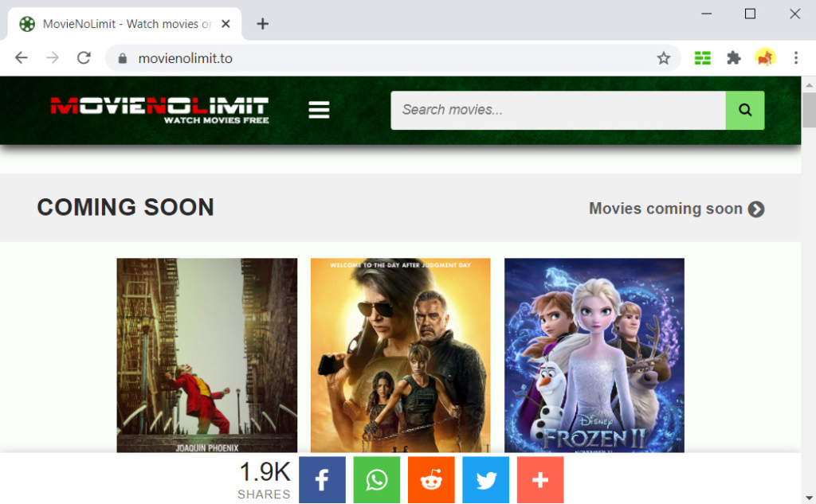Share the page on Reddit
Viewport: 816px width, 504px height.
tap(431, 479)
